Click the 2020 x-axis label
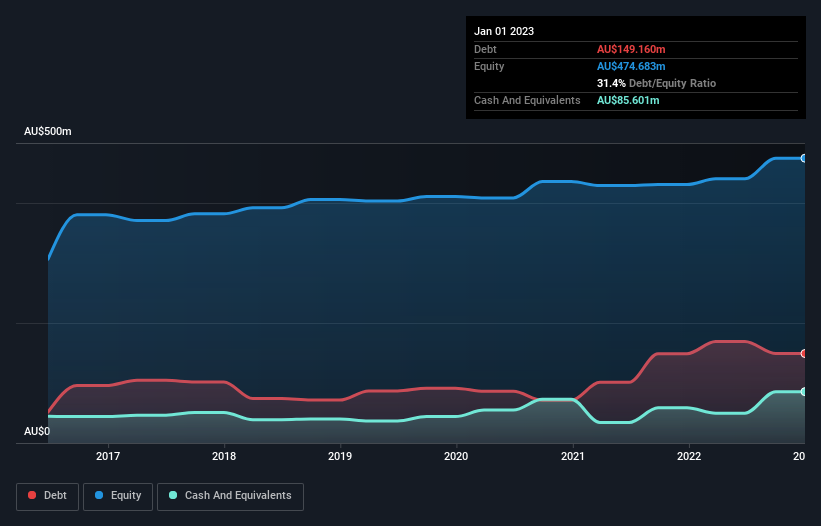This screenshot has height=526, width=821. click(x=456, y=456)
